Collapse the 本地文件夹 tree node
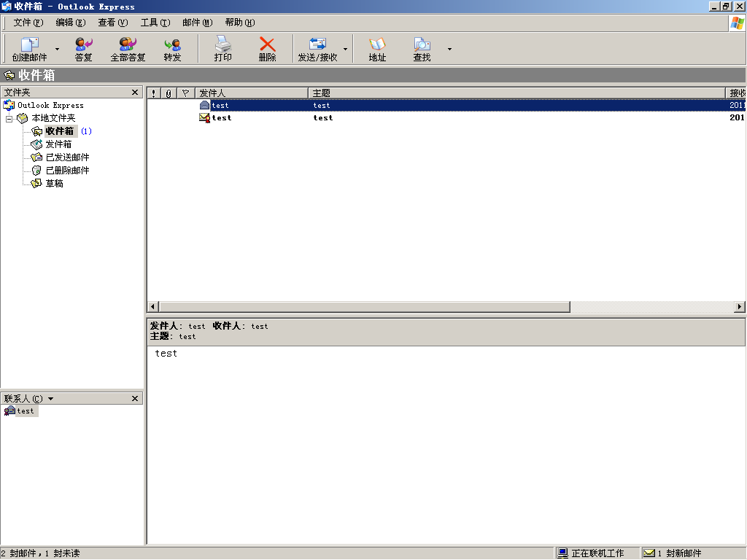The height and width of the screenshot is (560, 747). click(9, 119)
